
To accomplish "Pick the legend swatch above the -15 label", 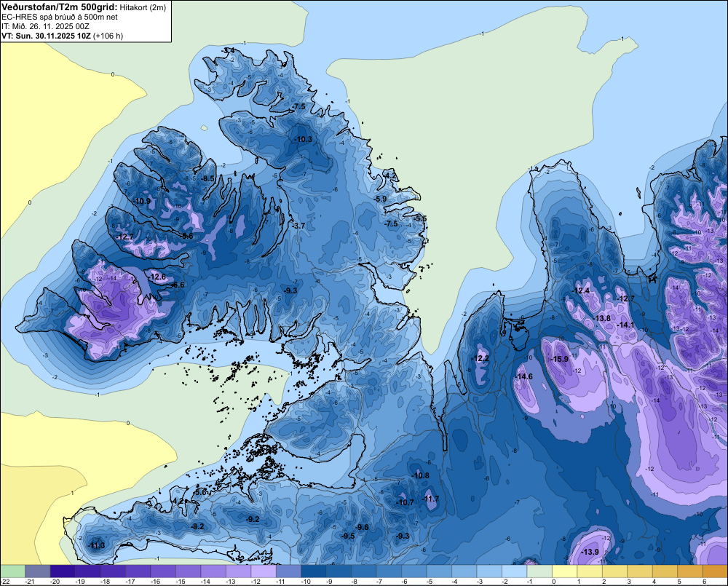I will (188, 571).
